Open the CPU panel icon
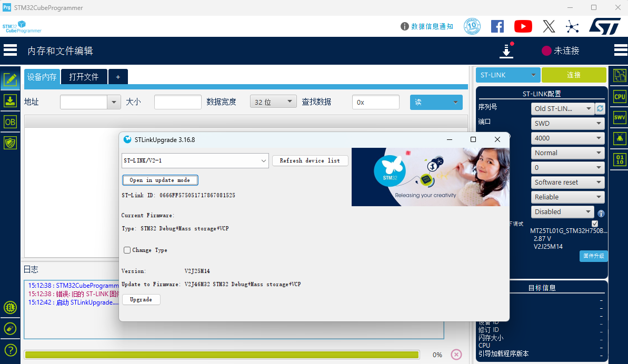The image size is (628, 364). (x=620, y=96)
